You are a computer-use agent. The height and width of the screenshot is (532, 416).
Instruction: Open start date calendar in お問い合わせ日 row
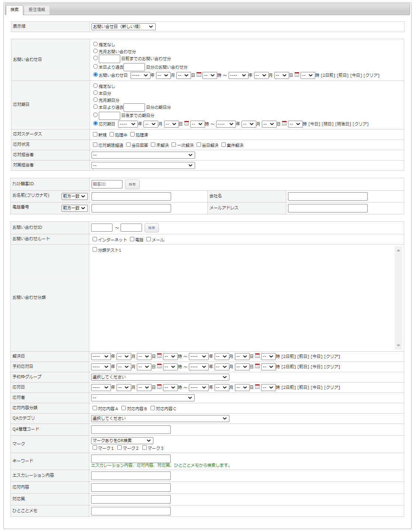[x=199, y=75]
